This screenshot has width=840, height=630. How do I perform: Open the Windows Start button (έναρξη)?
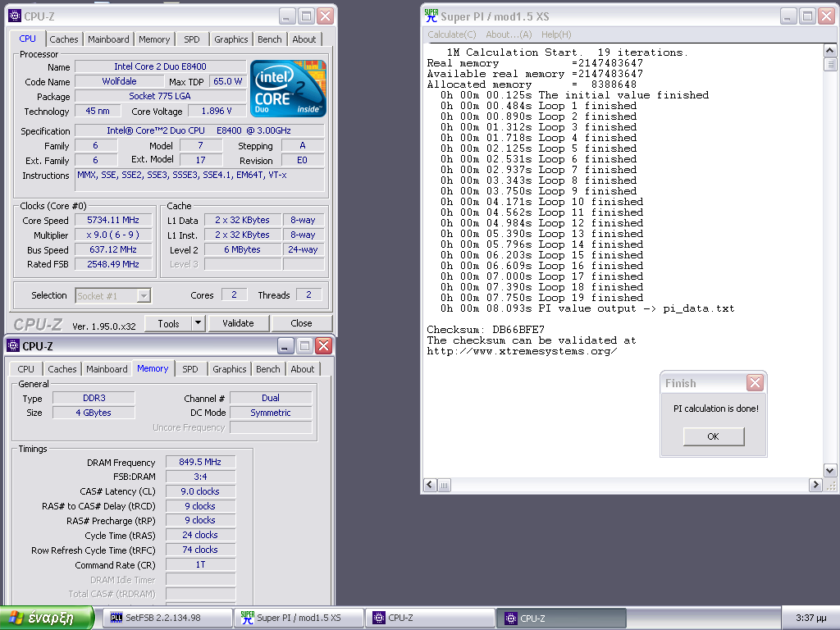click(47, 618)
